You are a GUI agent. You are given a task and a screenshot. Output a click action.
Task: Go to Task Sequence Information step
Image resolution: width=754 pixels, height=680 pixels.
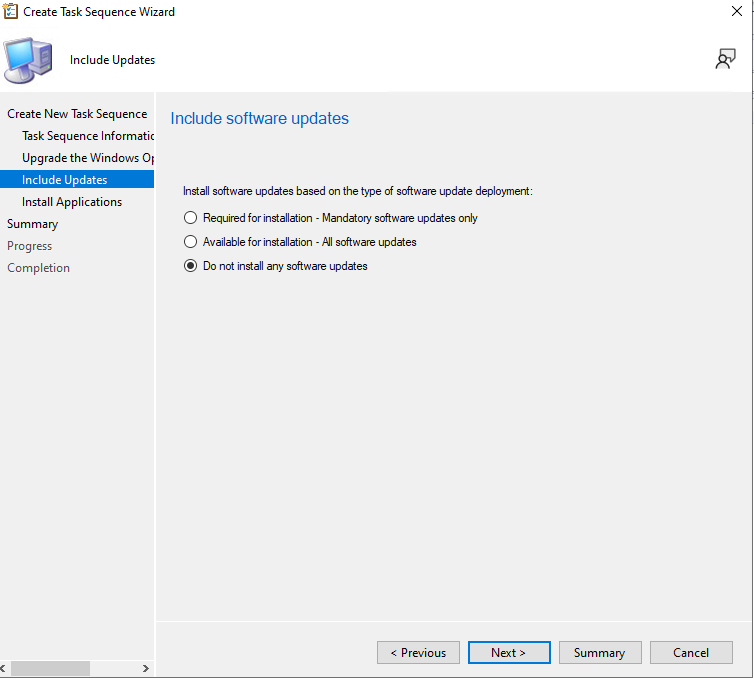pyautogui.click(x=88, y=136)
